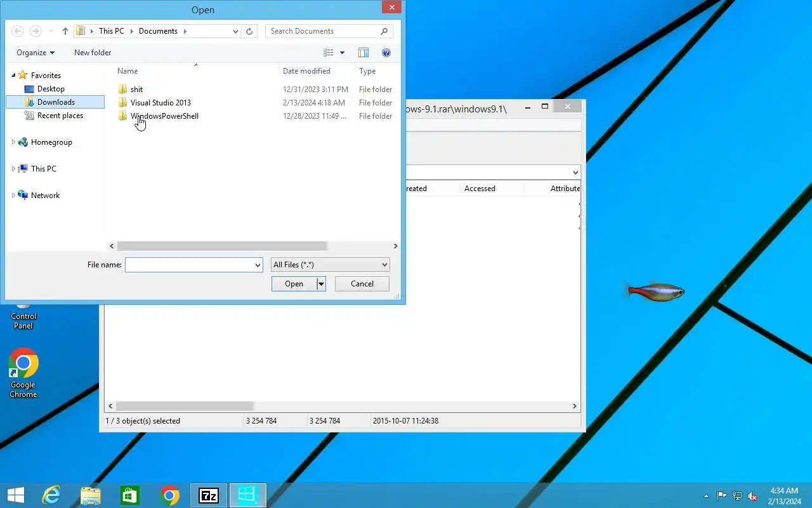Sort 7-Zip list by Accessed column
This screenshot has width=812, height=508.
480,189
